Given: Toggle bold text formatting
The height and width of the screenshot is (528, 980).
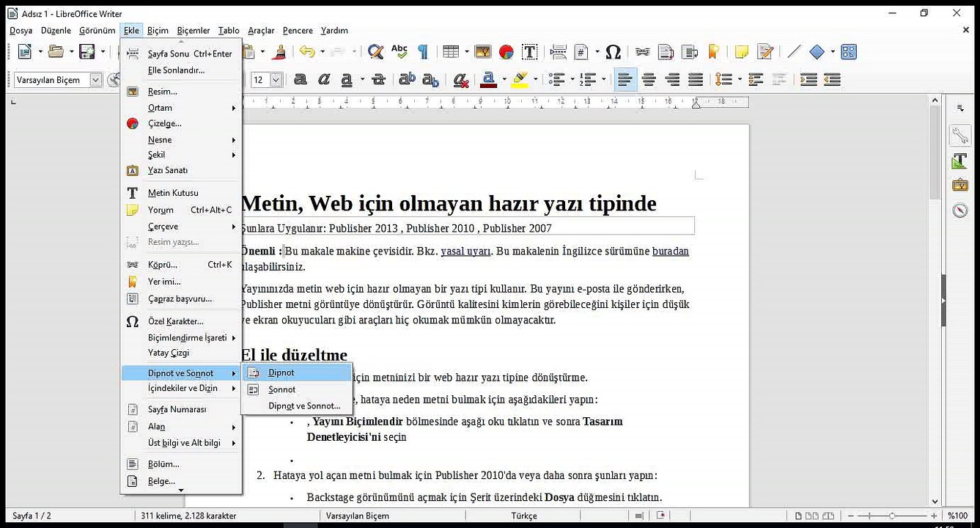Looking at the screenshot, I should [301, 79].
